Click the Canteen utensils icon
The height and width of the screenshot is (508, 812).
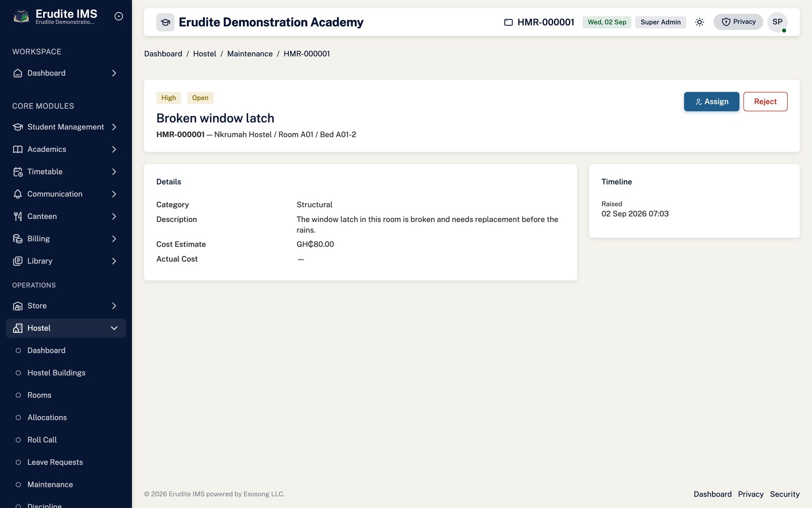coord(18,216)
